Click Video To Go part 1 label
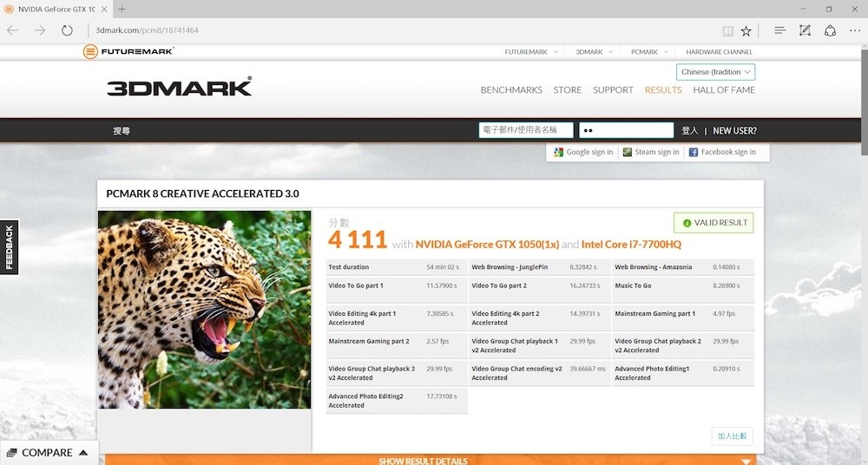 [x=356, y=285]
